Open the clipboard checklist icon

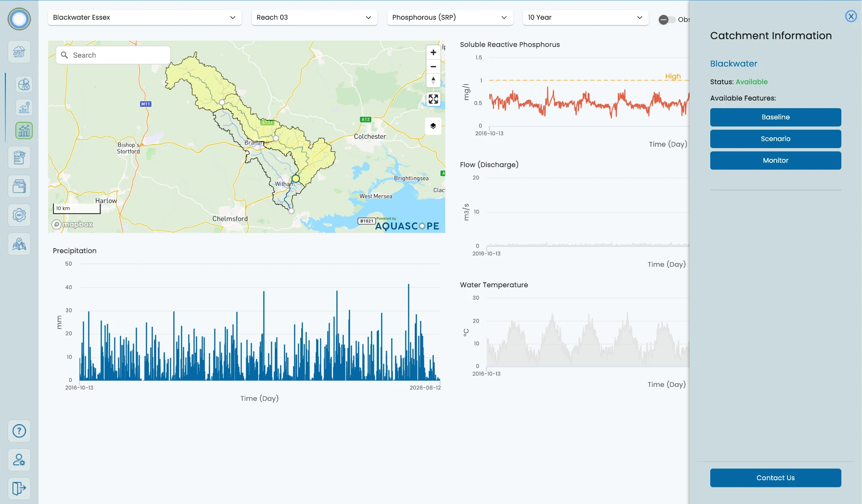coord(19,158)
